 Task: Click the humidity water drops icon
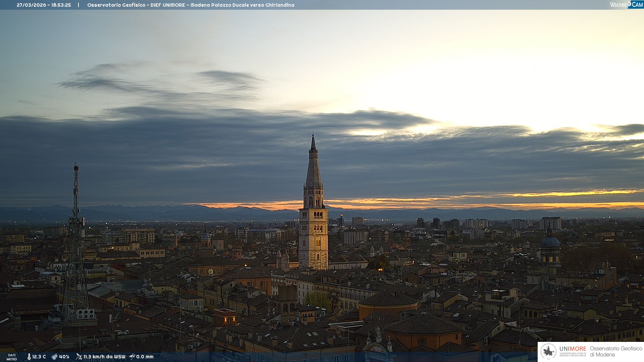pos(54,357)
